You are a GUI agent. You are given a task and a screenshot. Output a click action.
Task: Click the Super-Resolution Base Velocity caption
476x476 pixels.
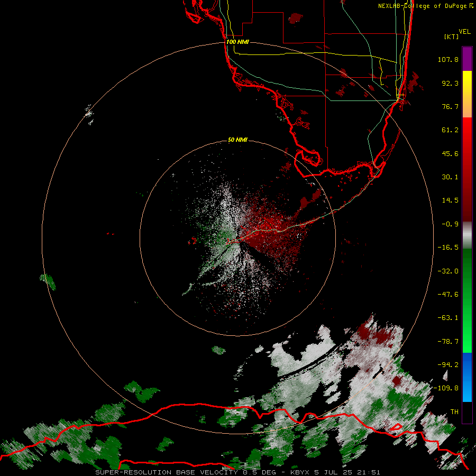(x=237, y=472)
